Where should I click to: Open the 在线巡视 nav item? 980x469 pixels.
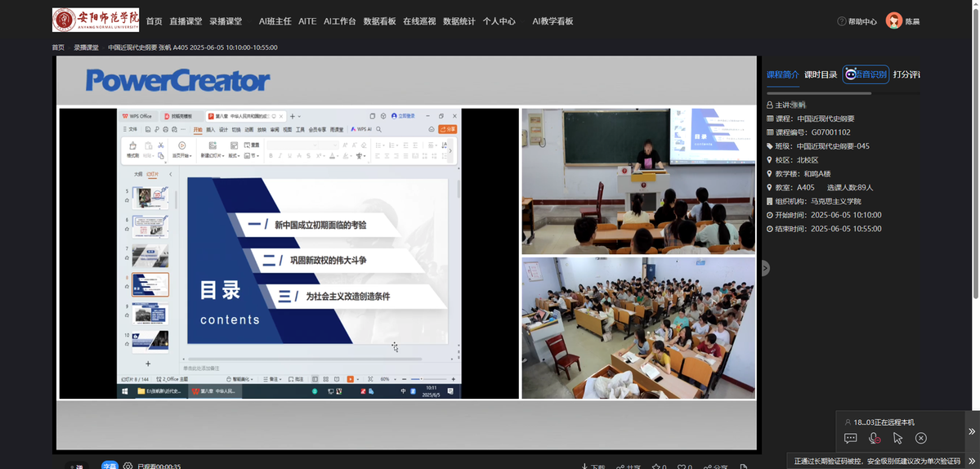point(419,21)
